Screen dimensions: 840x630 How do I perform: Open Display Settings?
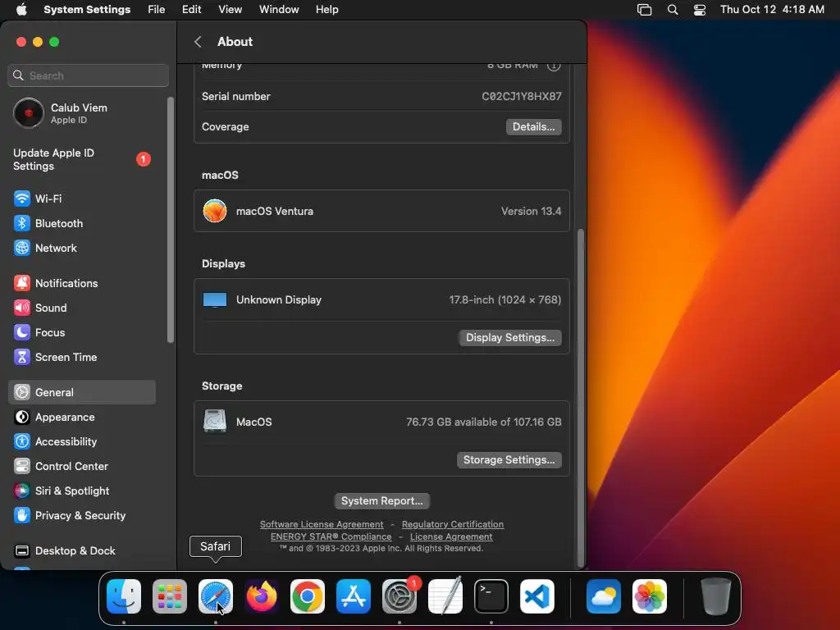point(510,337)
